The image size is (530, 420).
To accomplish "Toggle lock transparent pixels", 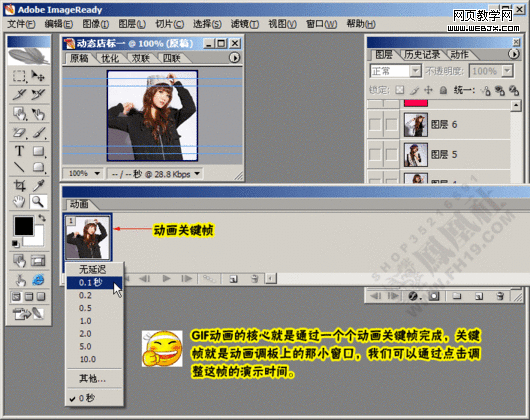I will 400,90.
